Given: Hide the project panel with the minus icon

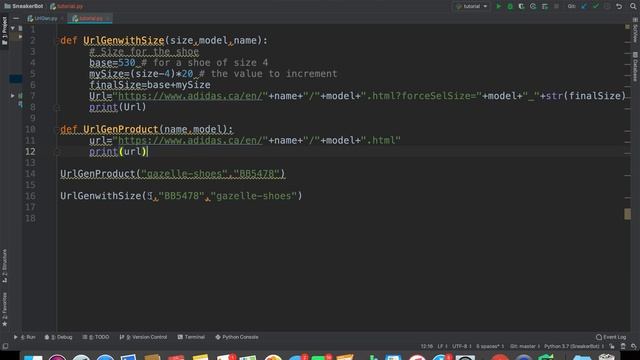Looking at the screenshot, I should [x=16, y=18].
